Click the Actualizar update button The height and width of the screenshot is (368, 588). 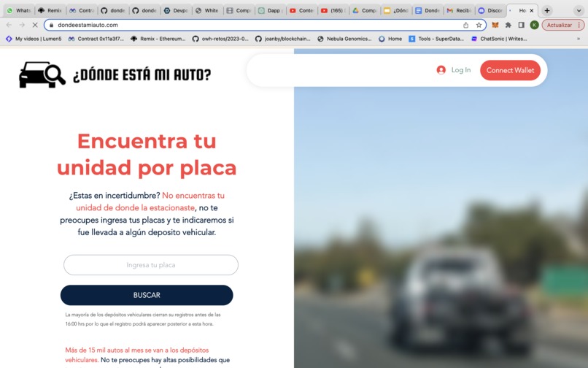click(563, 25)
